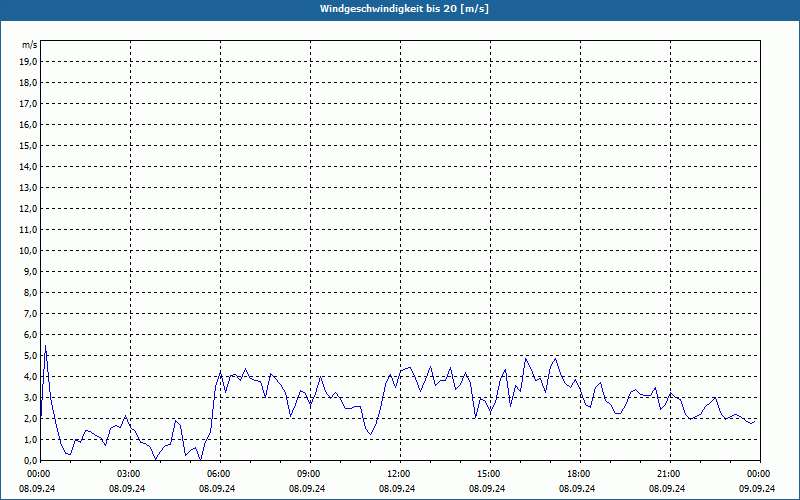Image resolution: width=800 pixels, height=500 pixels.
Task: Select the '6,0' y-axis label
Action: pos(30,334)
